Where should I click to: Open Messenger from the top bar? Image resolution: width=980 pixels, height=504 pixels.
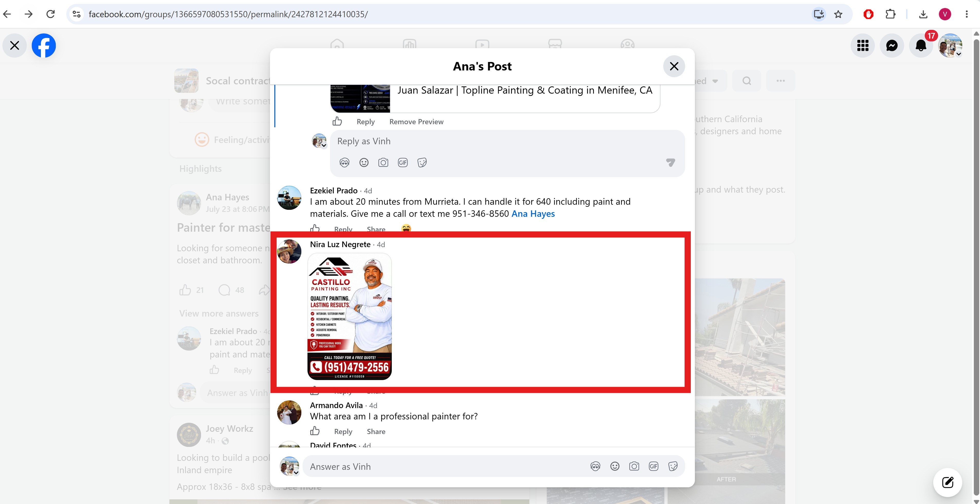[892, 46]
